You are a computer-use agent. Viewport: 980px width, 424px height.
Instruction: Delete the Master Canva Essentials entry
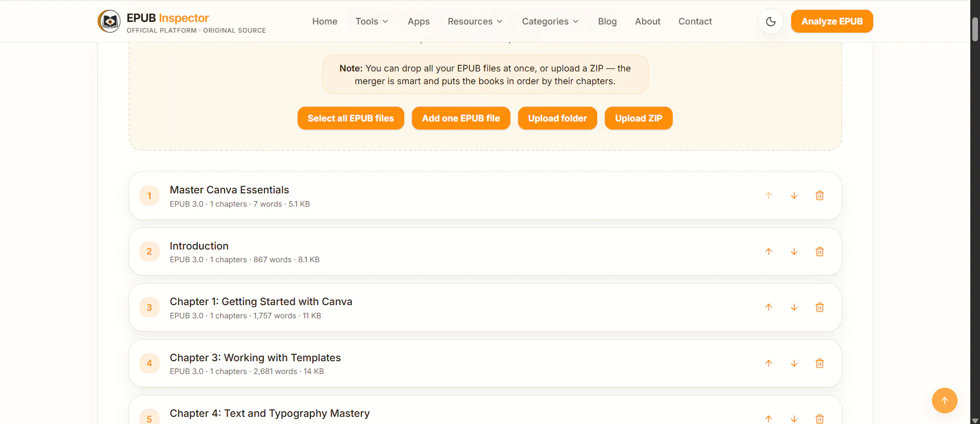click(x=820, y=196)
